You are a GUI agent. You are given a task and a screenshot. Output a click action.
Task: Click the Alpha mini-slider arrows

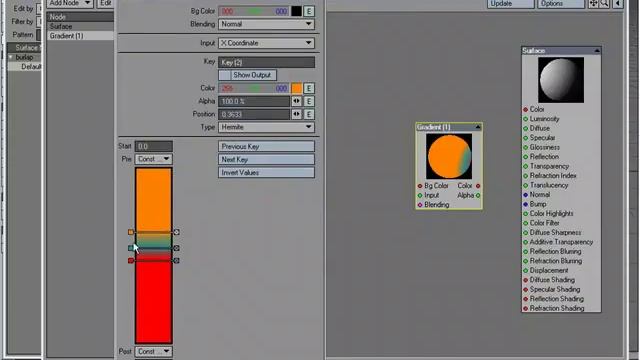tap(296, 101)
